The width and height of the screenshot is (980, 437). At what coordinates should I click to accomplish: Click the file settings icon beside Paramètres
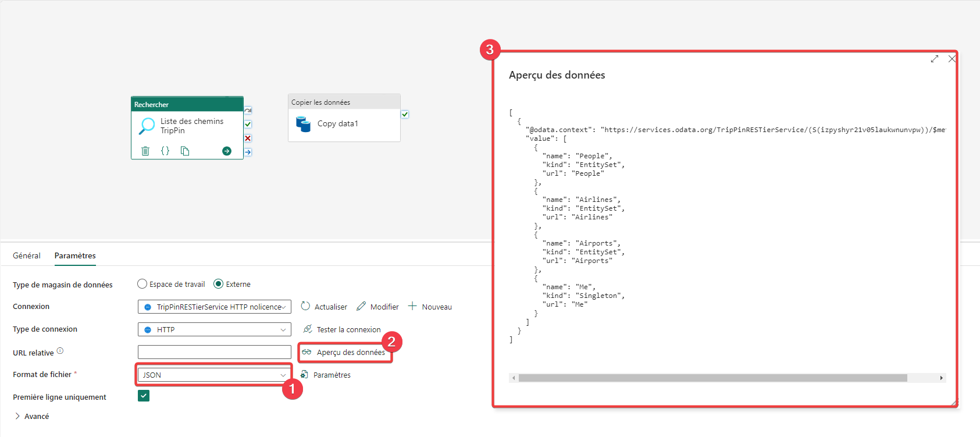point(304,374)
